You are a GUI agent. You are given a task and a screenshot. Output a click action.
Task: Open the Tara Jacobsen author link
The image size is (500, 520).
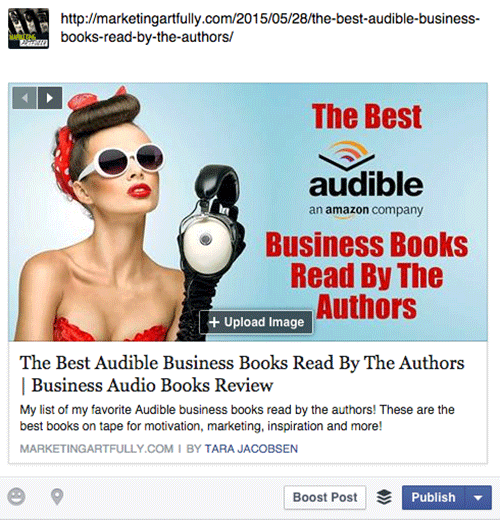coord(251,449)
